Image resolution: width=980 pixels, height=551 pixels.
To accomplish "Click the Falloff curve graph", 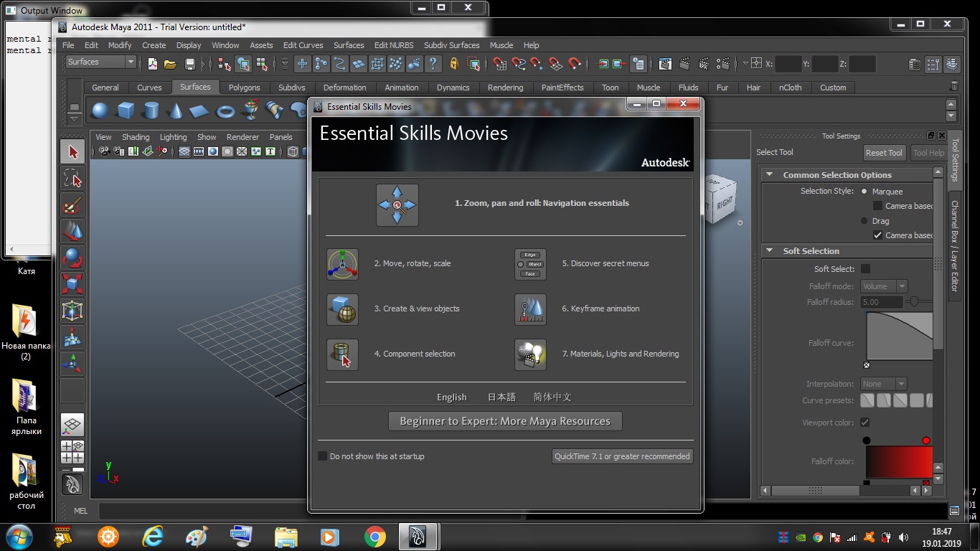I will 900,336.
